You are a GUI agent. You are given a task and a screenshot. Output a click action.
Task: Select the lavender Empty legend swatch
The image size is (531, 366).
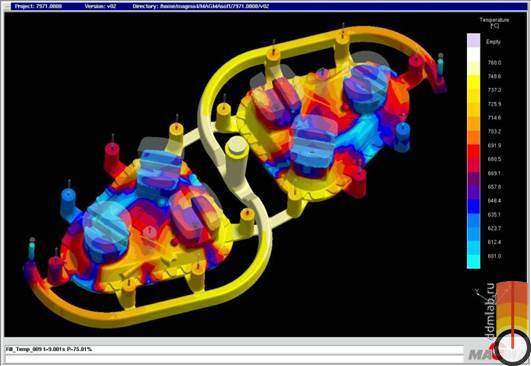[x=473, y=41]
